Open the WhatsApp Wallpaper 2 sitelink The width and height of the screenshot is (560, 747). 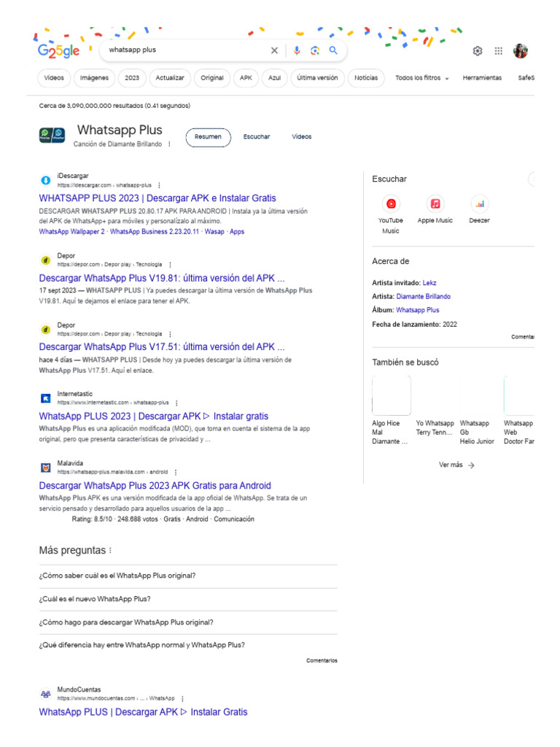71,232
